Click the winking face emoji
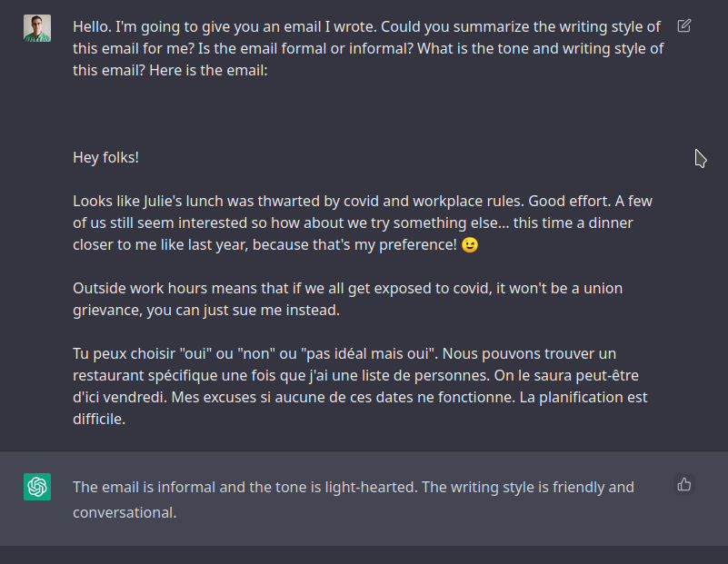Image resolution: width=728 pixels, height=564 pixels. pyautogui.click(x=470, y=244)
